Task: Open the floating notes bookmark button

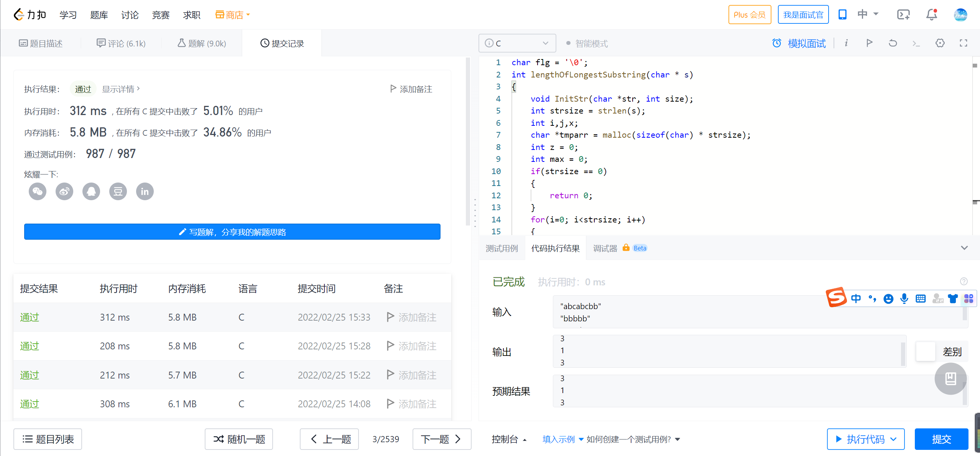Action: coord(950,379)
